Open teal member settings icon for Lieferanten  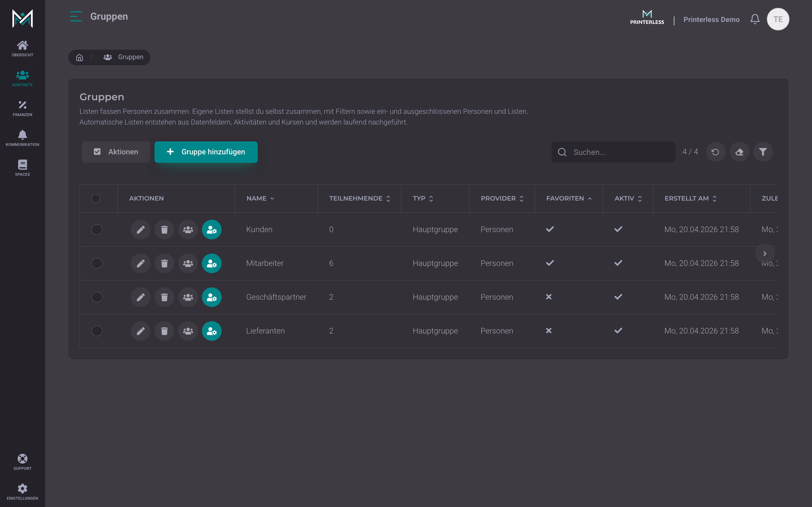[x=212, y=331]
